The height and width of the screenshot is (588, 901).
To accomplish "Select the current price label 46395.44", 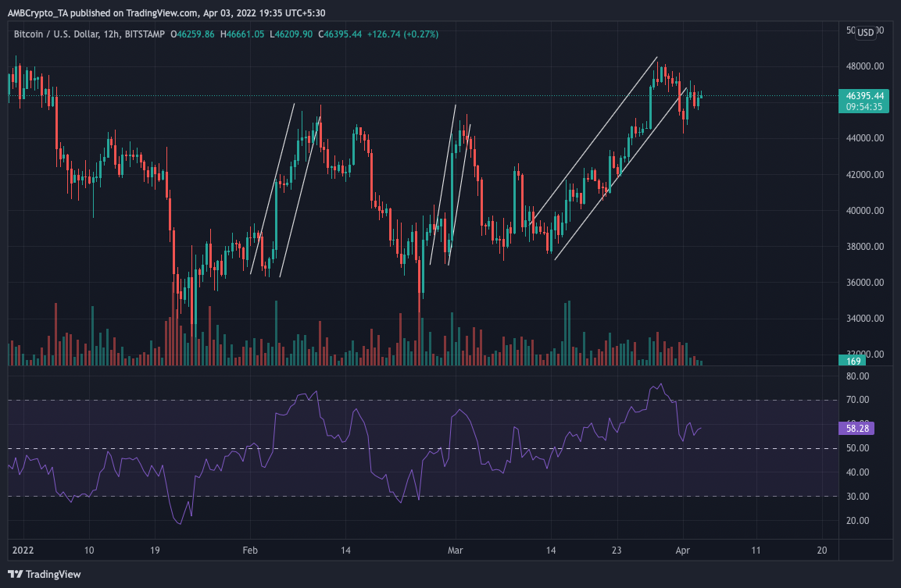I will coord(863,96).
